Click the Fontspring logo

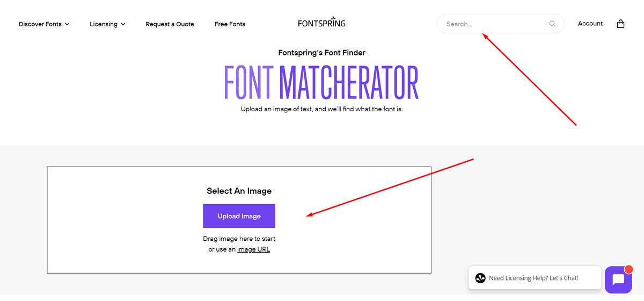[x=321, y=22]
